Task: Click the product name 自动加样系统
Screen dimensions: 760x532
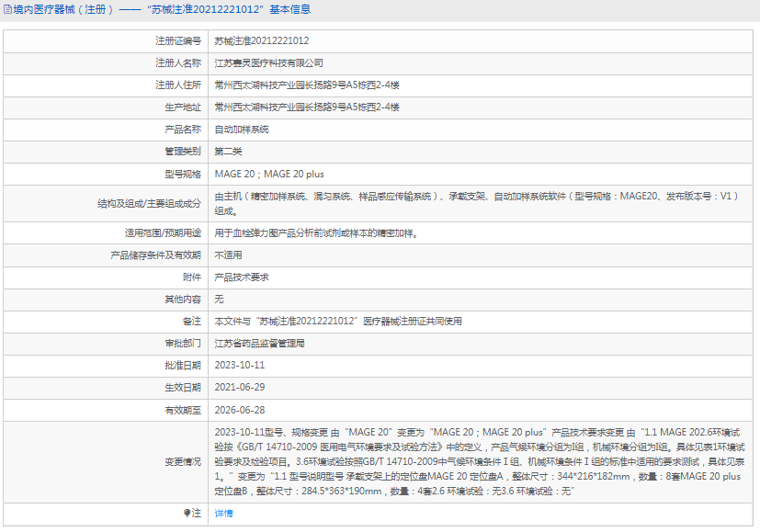Action: point(242,130)
